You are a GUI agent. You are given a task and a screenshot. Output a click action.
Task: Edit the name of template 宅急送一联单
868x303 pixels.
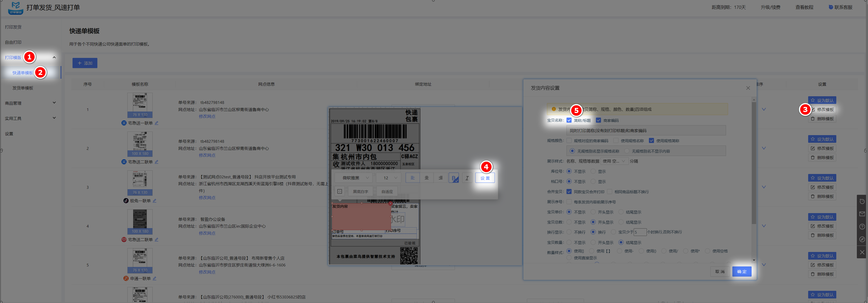pos(156,123)
